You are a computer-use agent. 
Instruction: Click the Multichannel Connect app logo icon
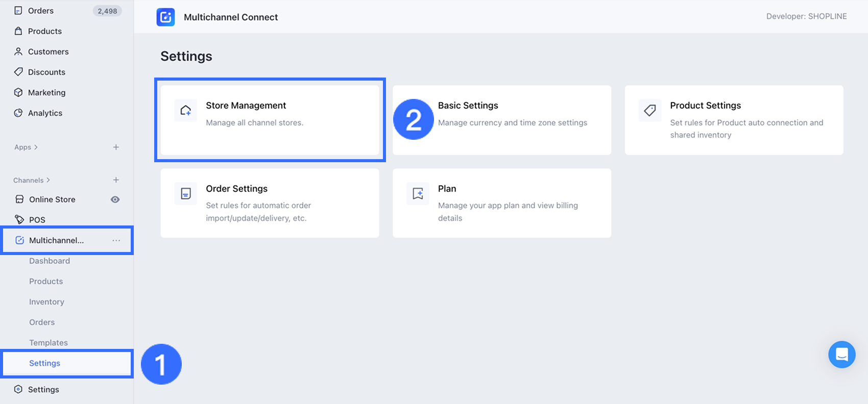click(x=165, y=17)
